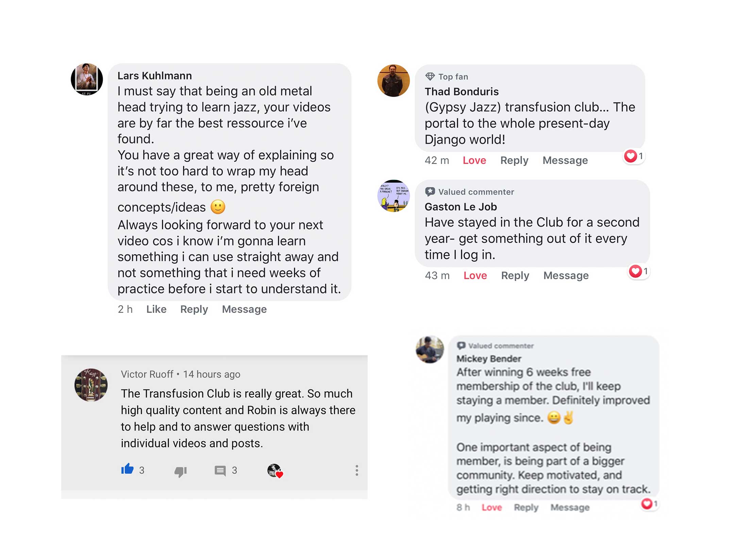
Task: Toggle Love on Thad Bonduris's comment
Action: pyautogui.click(x=474, y=160)
